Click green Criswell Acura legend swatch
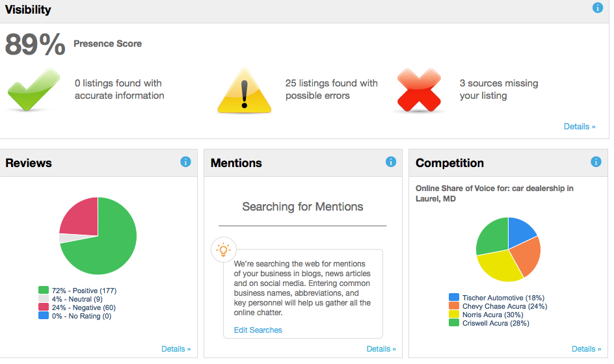Image resolution: width=614 pixels, height=364 pixels. [x=454, y=323]
